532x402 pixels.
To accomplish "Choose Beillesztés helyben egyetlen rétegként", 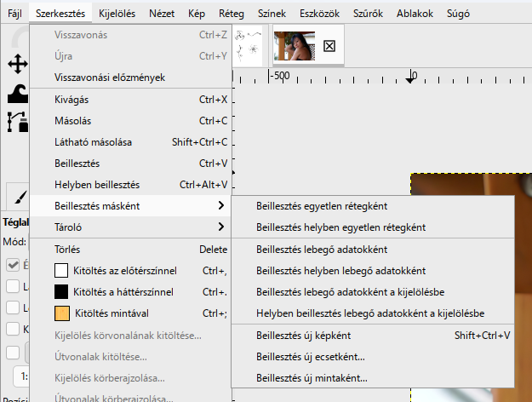I will (x=373, y=227).
